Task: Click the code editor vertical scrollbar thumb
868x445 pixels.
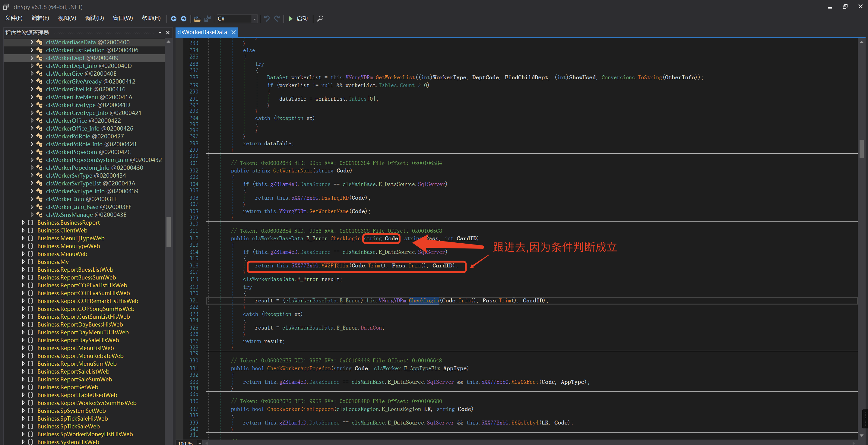Action: click(861, 148)
